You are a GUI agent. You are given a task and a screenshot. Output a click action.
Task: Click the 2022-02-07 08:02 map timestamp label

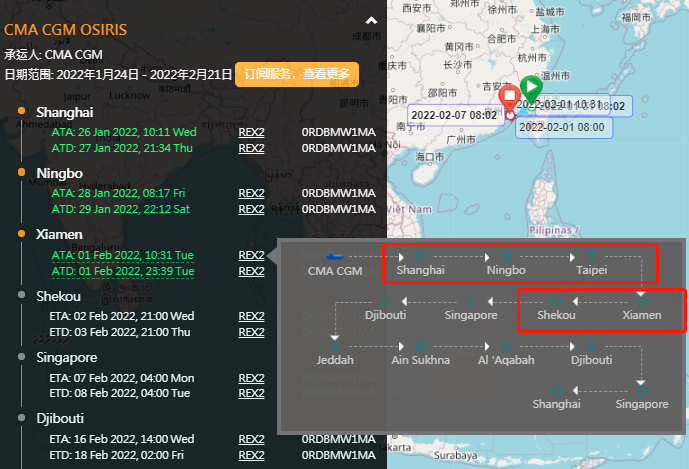453,115
